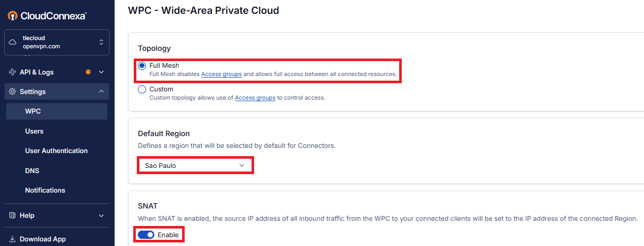644x246 pixels.
Task: Click the cloud icon beside tlecloud
Action: [x=13, y=42]
